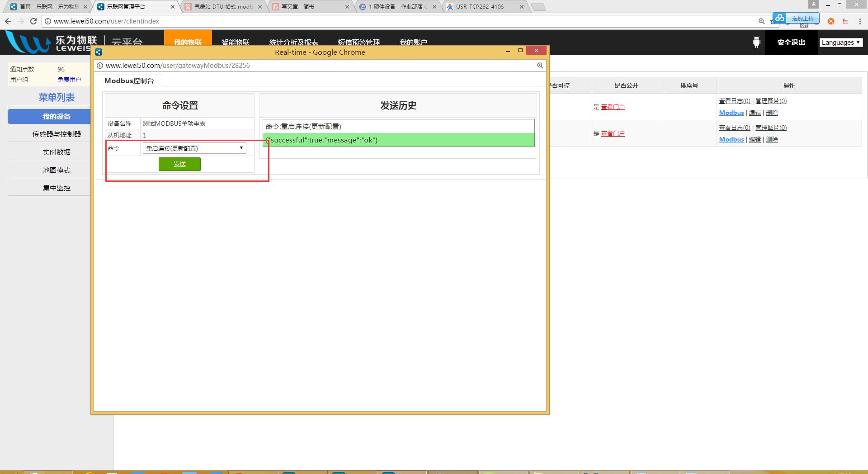Click 删除 in the second device row
Screen dimensions: 868x474
pyautogui.click(x=772, y=139)
